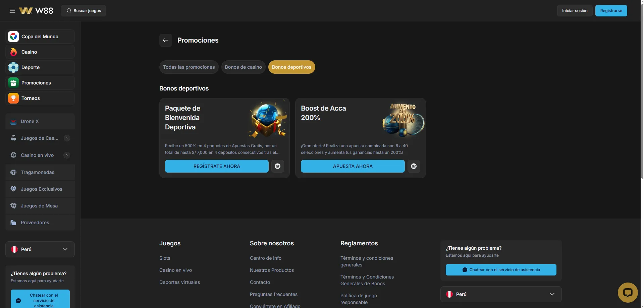644x308 pixels.
Task: Click footer Chatear con el servicio de asistencia
Action: pyautogui.click(x=501, y=270)
